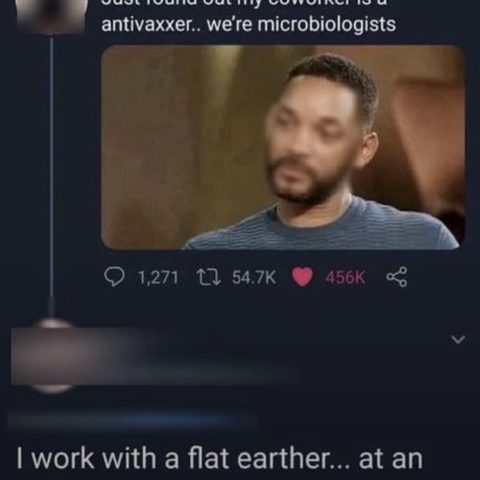Image resolution: width=480 pixels, height=480 pixels.
Task: Click the reply speech bubble icon
Action: pyautogui.click(x=114, y=277)
